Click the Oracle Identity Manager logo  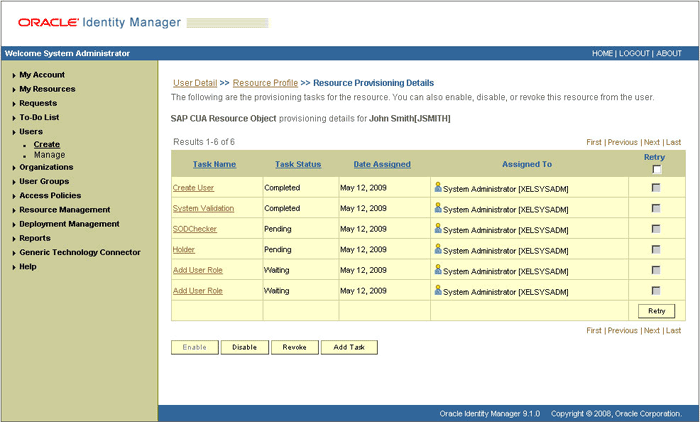pos(99,22)
